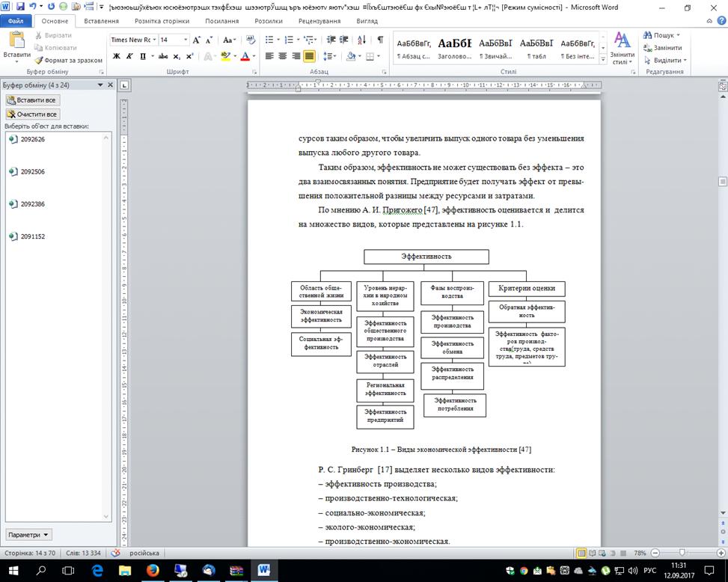Viewport: 728px width, 582px height.
Task: Click the Format Painter (Формат за зразком)
Action: (x=68, y=60)
